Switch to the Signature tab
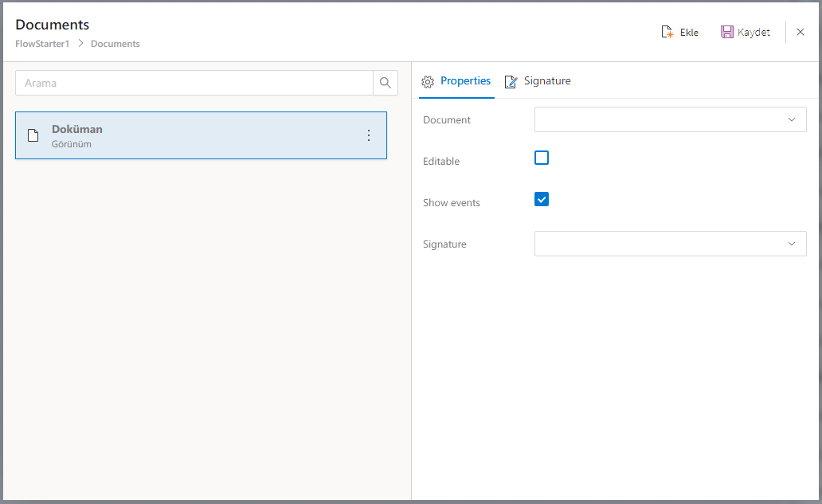The height and width of the screenshot is (504, 822). tap(546, 81)
